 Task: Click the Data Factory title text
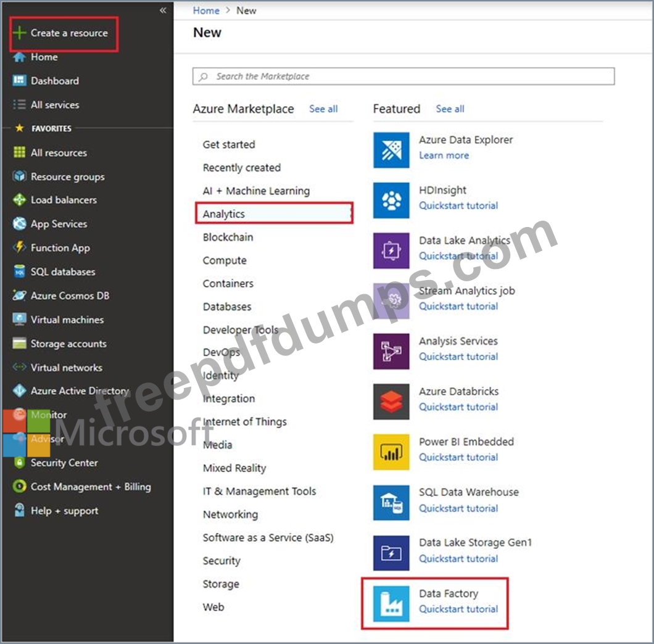[449, 593]
